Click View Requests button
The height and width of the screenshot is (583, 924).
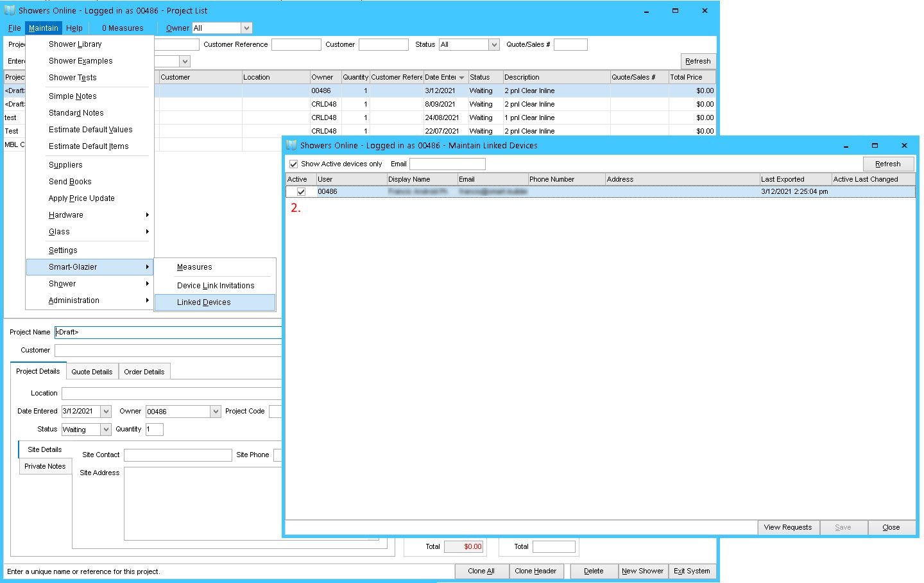click(x=788, y=528)
